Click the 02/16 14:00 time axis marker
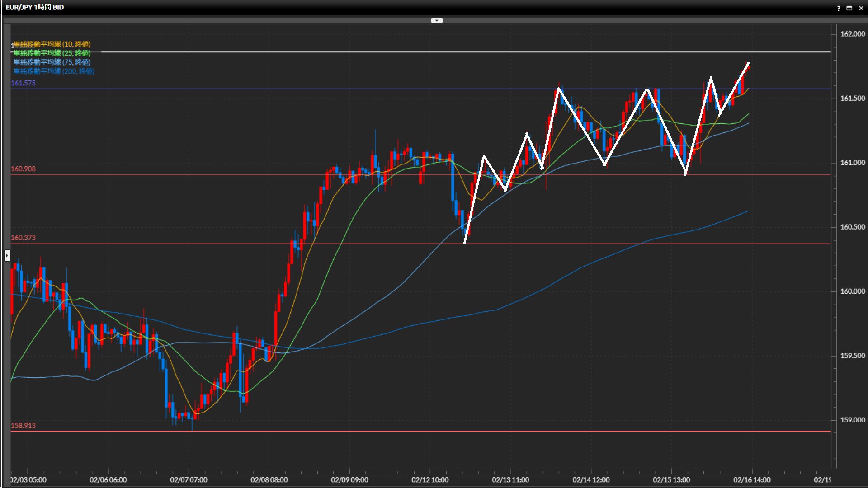 (752, 480)
